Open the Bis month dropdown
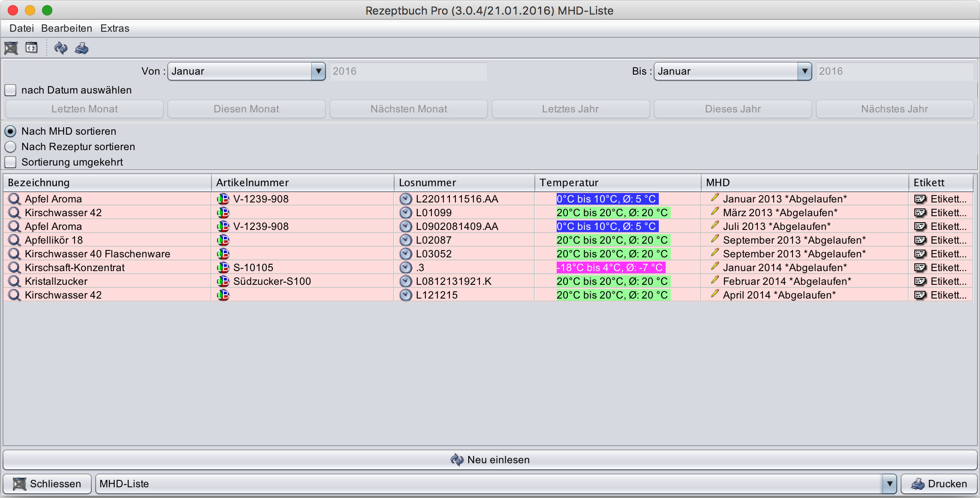 [x=805, y=71]
